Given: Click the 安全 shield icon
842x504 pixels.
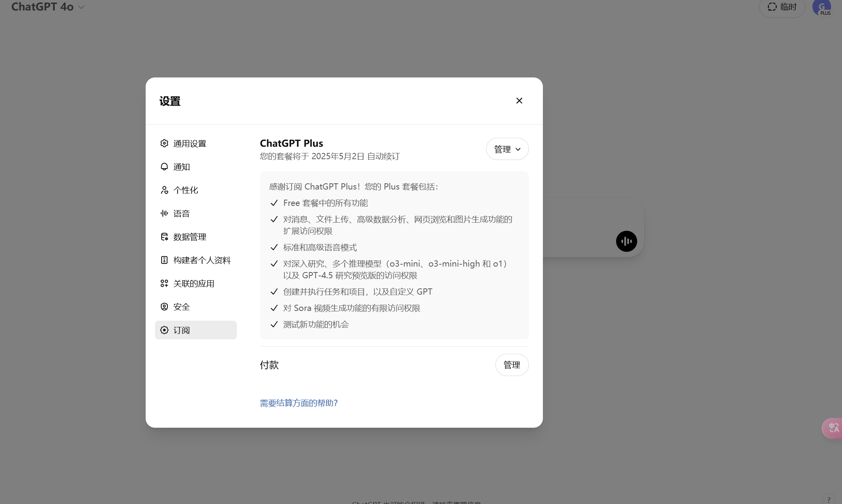Looking at the screenshot, I should point(164,307).
